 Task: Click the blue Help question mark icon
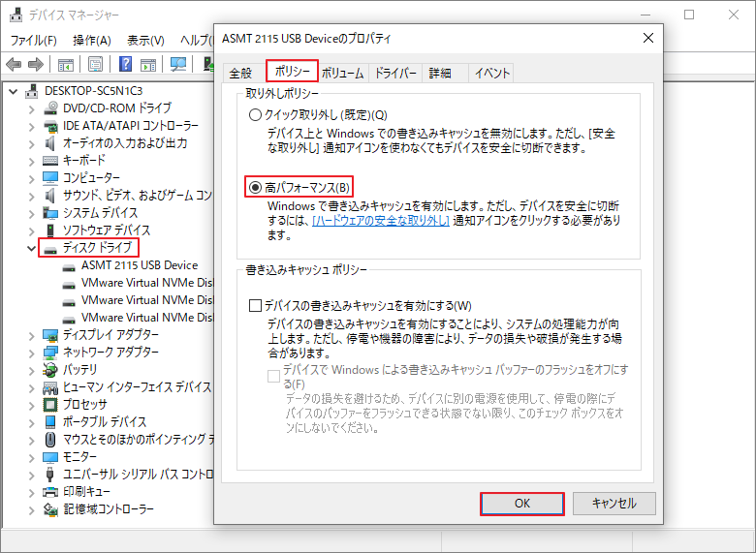(x=125, y=64)
